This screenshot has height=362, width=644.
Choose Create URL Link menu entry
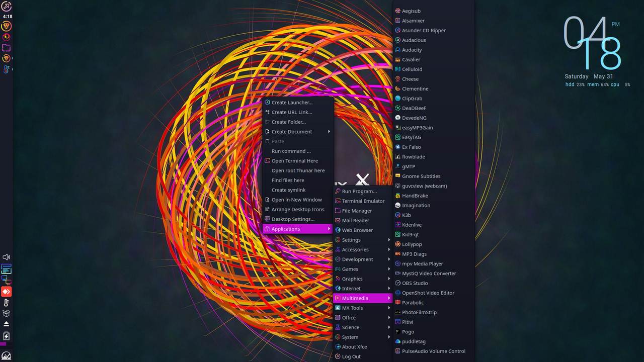click(298, 112)
